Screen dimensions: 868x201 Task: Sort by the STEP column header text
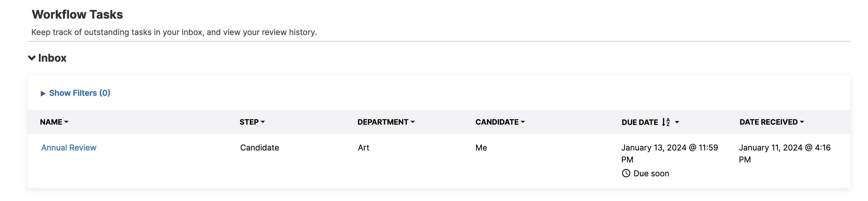tap(249, 122)
